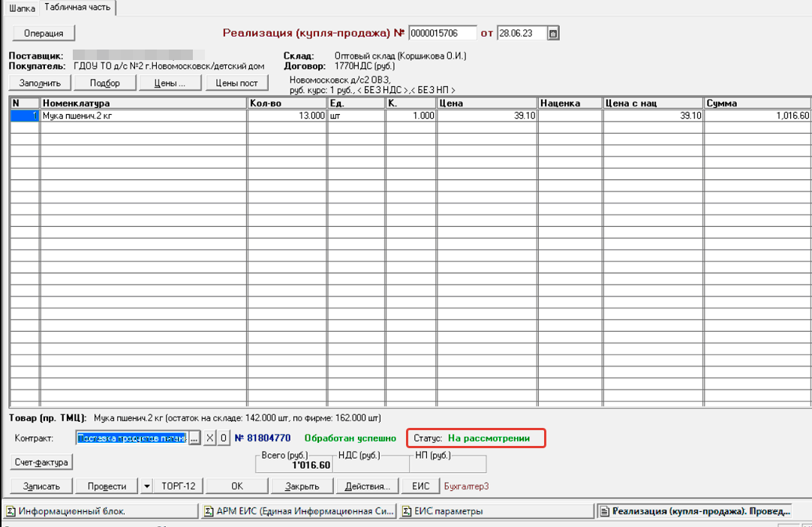This screenshot has height=527, width=812.
Task: Click the Операция button
Action: tap(44, 33)
